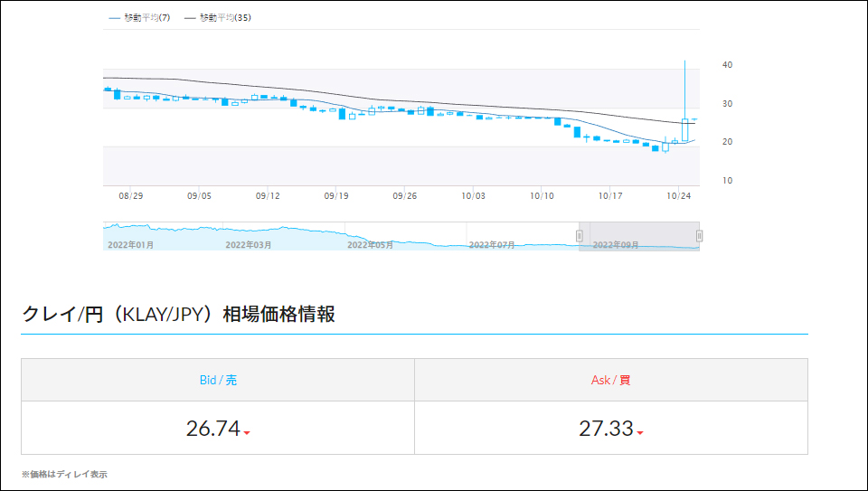Click 2022年05月 in the navigator timeline
The height and width of the screenshot is (491, 868).
click(x=371, y=244)
